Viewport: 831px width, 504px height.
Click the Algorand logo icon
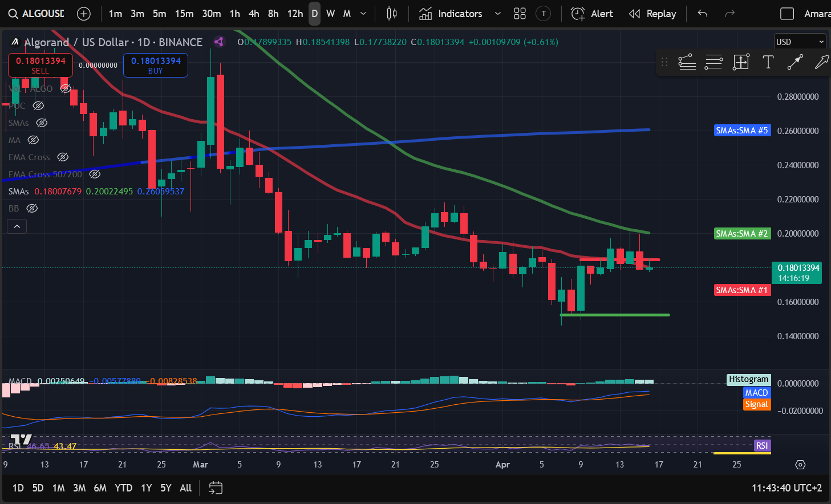click(x=15, y=42)
